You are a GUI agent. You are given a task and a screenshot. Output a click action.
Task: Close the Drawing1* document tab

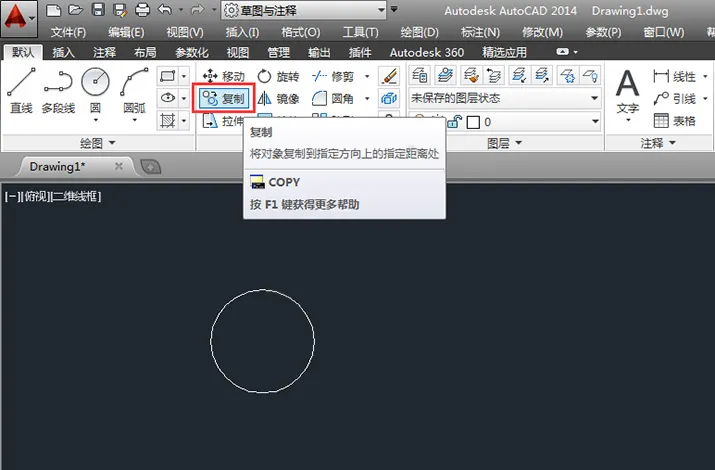coord(119,166)
